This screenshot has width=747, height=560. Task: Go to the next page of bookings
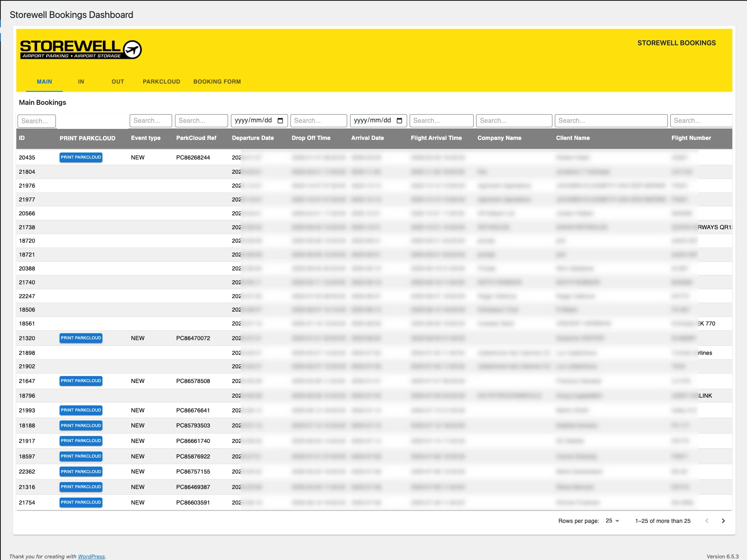(x=723, y=521)
